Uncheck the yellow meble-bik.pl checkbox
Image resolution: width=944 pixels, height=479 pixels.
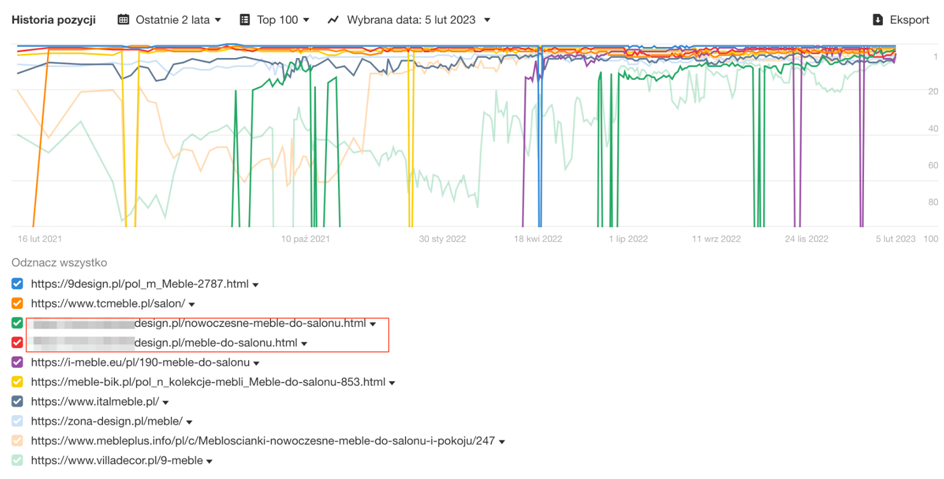click(18, 382)
